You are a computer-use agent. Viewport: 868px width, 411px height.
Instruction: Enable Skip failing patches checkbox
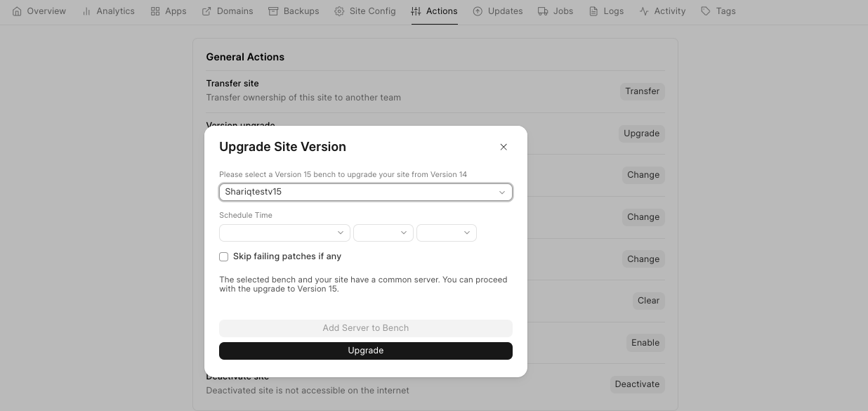[x=224, y=257]
